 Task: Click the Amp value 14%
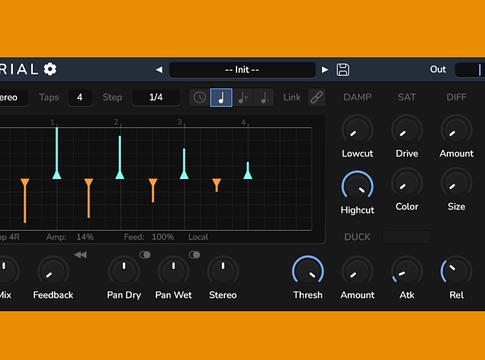tap(85, 237)
